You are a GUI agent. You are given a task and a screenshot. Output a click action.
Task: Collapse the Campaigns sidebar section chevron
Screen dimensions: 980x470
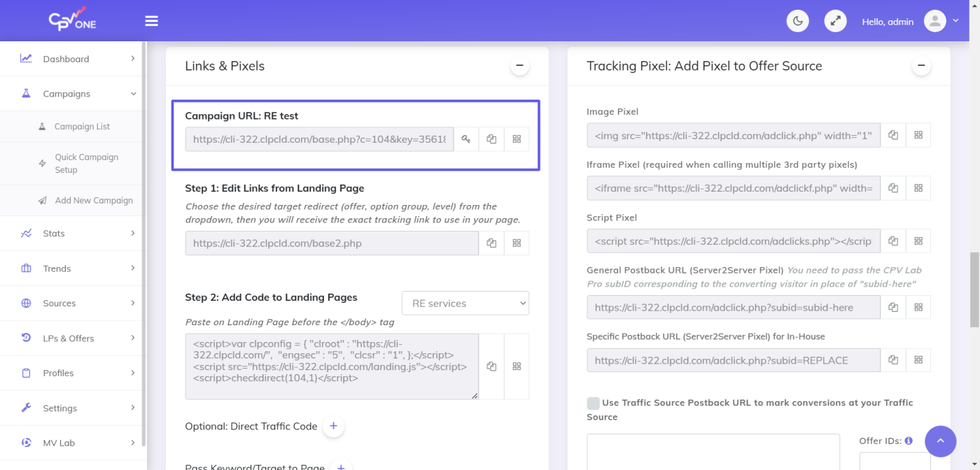point(133,94)
